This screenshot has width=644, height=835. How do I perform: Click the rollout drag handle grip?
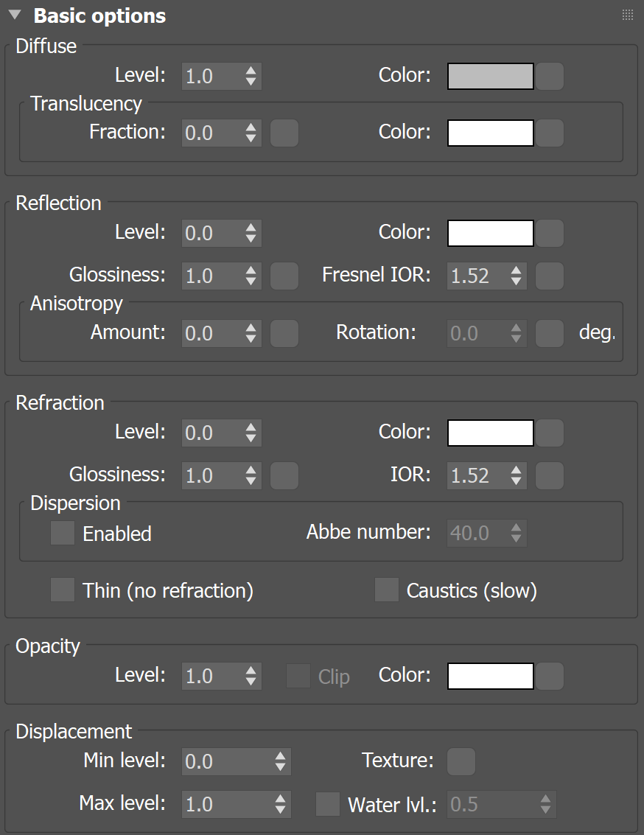[628, 15]
